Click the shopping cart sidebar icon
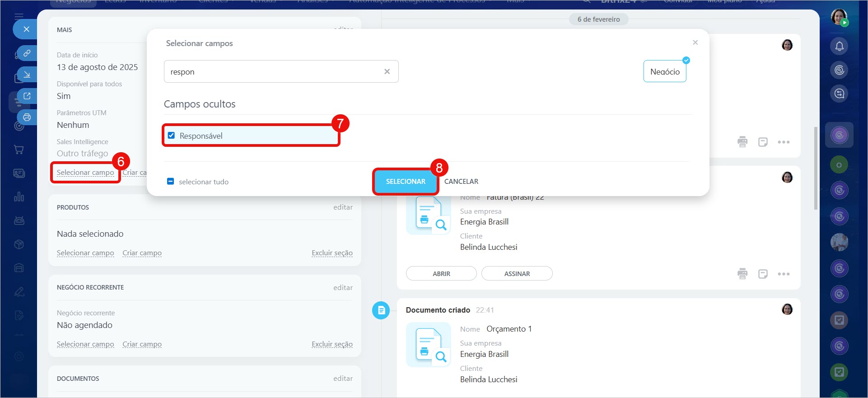868x398 pixels. coord(19,150)
